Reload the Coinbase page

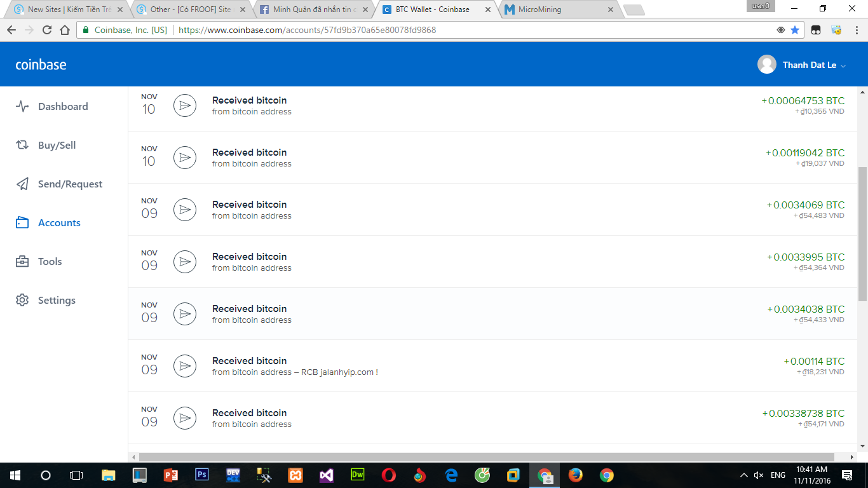47,30
